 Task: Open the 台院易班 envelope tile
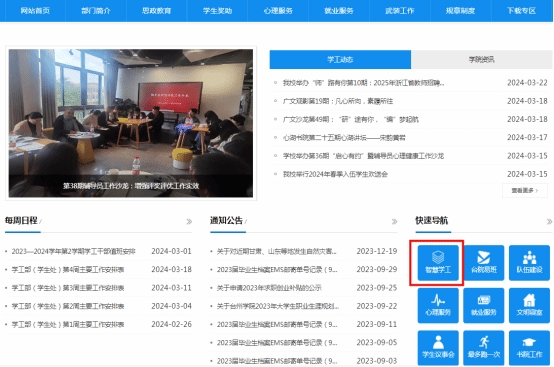[x=484, y=263]
